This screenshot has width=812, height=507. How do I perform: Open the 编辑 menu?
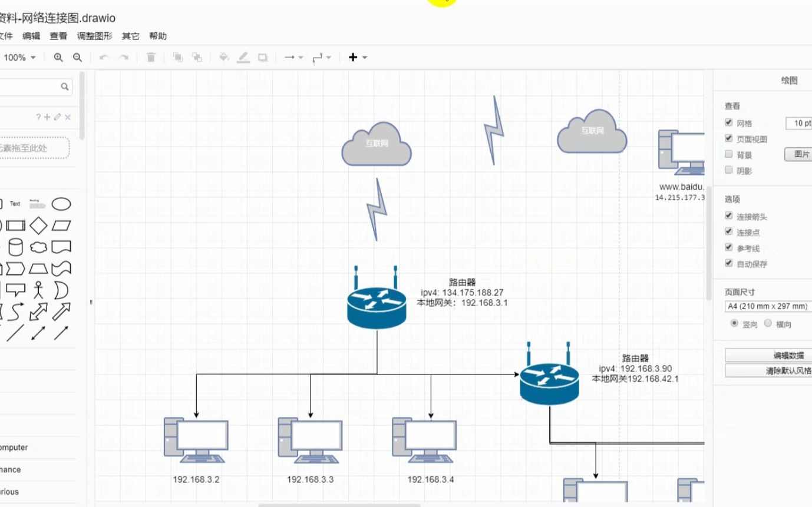click(31, 36)
